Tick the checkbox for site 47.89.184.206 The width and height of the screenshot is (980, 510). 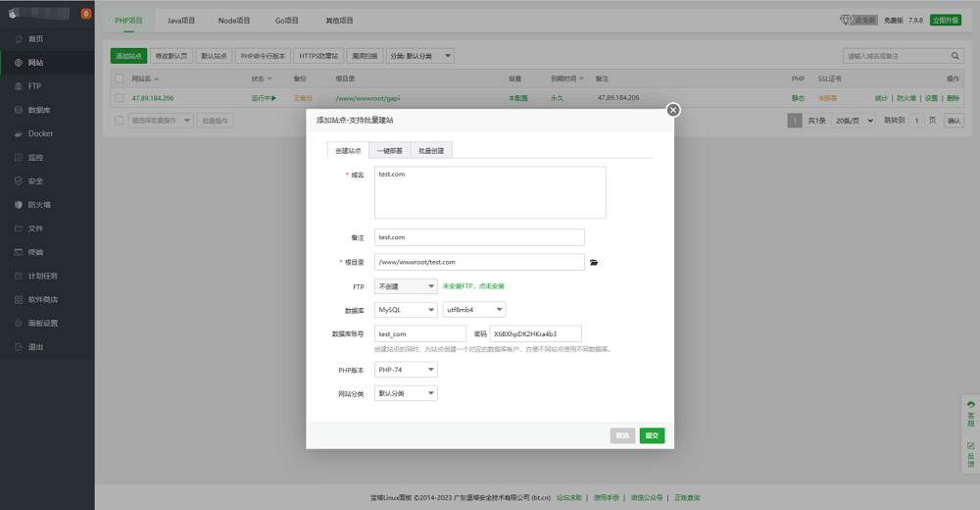(120, 98)
